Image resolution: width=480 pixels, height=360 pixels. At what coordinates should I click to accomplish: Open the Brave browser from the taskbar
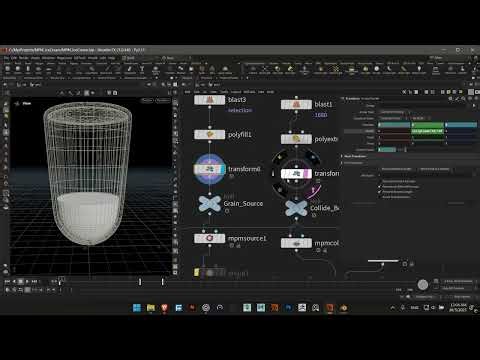[164, 308]
